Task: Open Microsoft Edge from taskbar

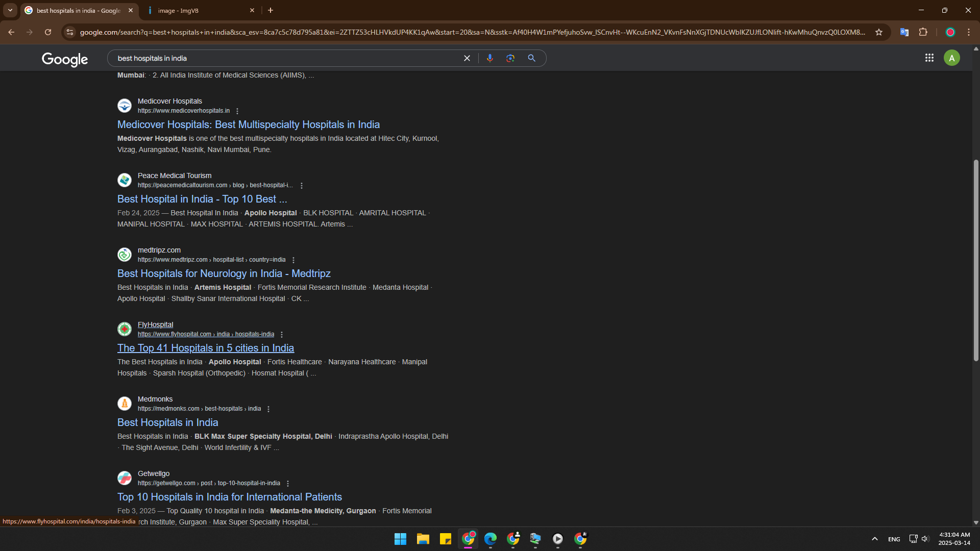Action: [491, 539]
